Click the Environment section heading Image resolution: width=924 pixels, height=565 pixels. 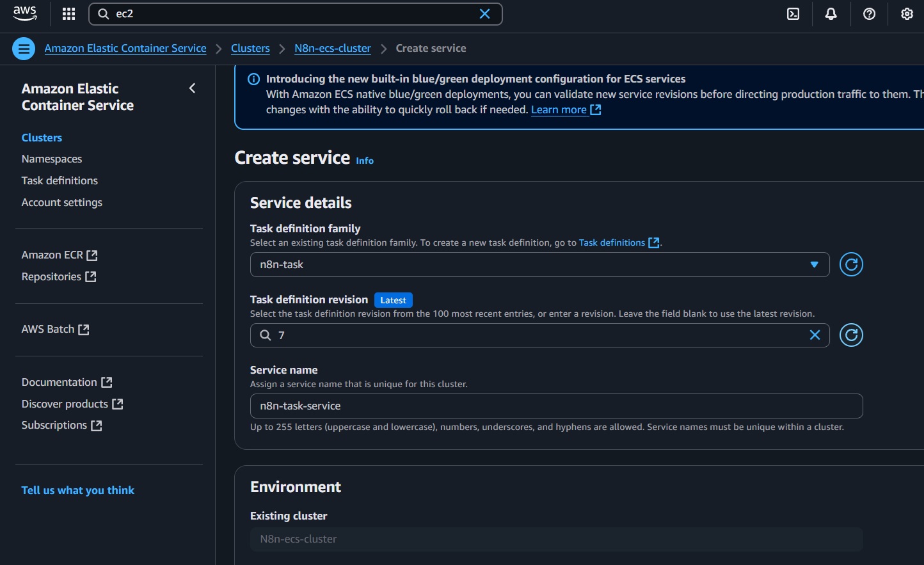click(x=296, y=487)
